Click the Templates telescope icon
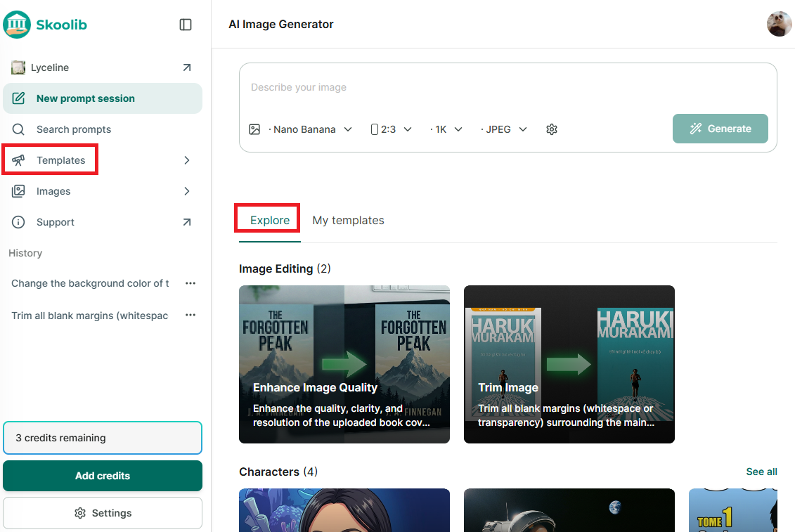The height and width of the screenshot is (532, 795). point(18,160)
